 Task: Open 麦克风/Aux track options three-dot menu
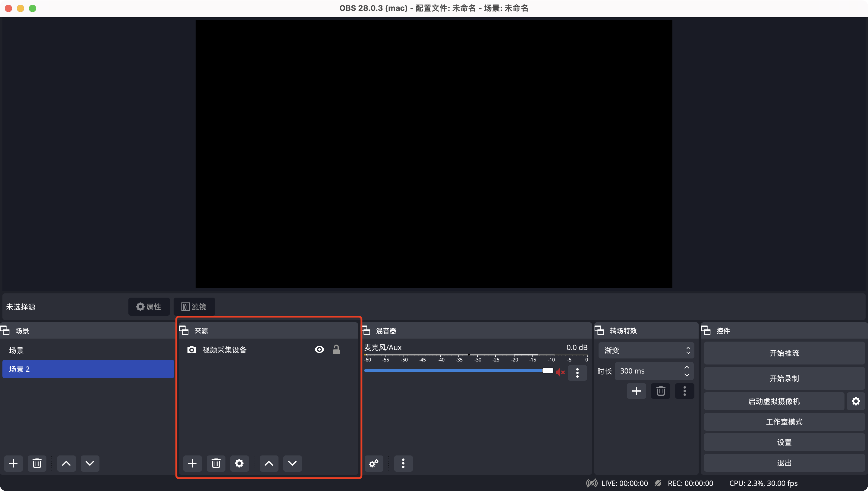click(x=577, y=373)
